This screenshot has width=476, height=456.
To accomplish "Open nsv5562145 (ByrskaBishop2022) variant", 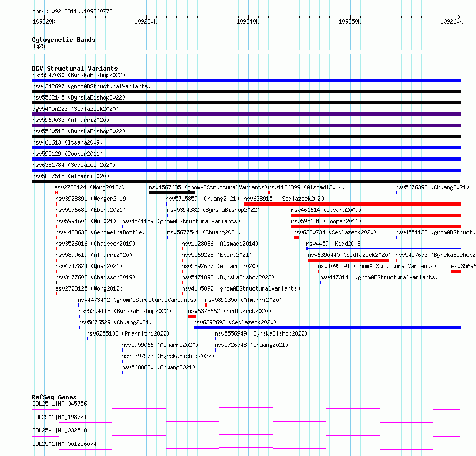I will point(79,97).
